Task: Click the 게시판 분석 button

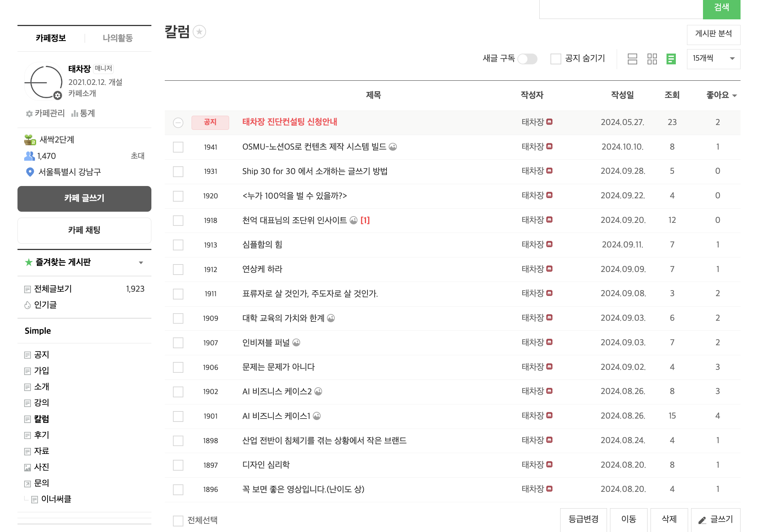Action: [713, 35]
